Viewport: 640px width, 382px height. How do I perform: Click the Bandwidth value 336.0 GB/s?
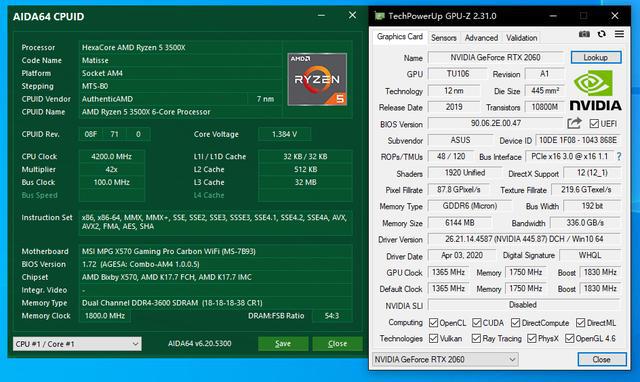585,223
